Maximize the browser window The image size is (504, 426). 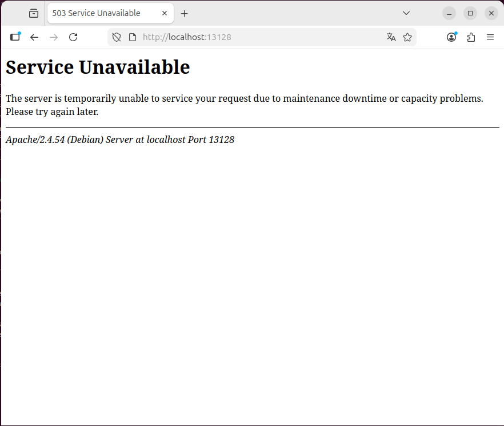470,14
